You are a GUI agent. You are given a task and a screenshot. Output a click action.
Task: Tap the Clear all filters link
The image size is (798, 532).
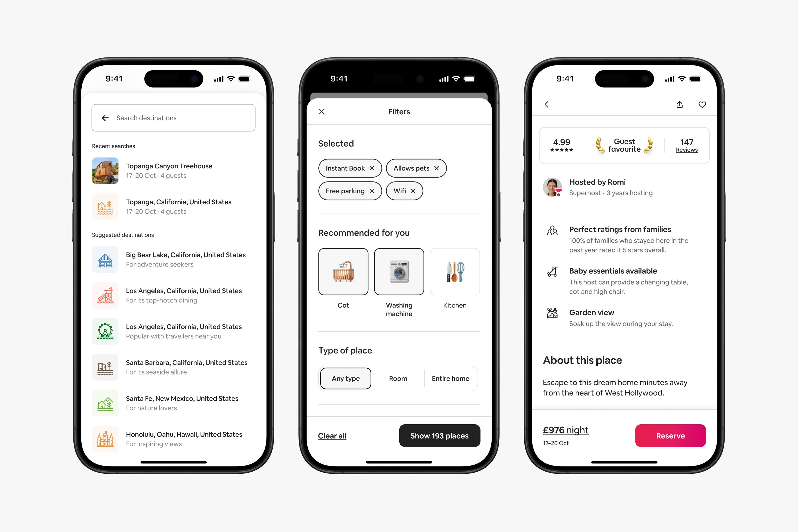click(x=332, y=436)
